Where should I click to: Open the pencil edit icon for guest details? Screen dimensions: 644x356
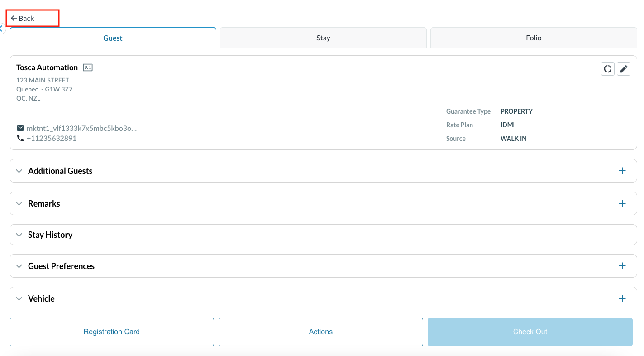[624, 69]
